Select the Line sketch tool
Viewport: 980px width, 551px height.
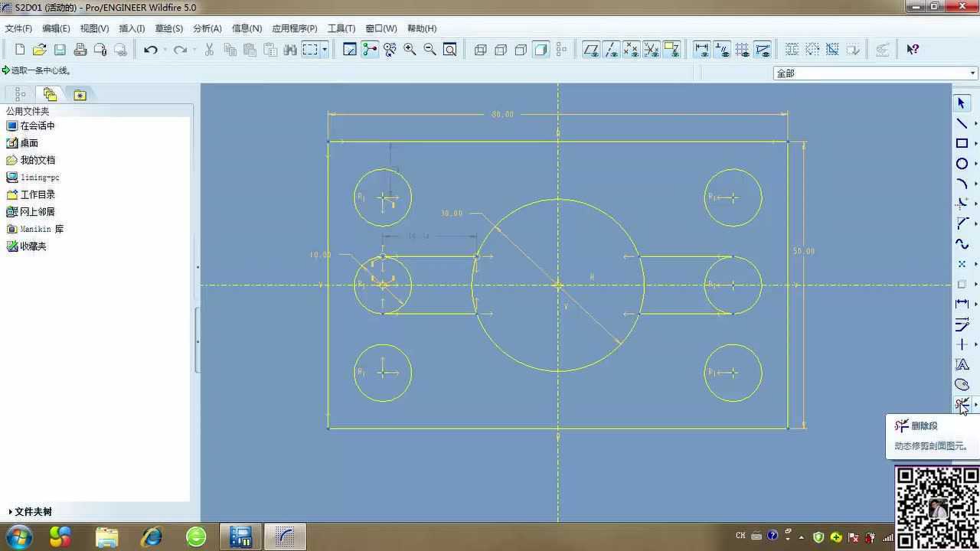coord(962,123)
